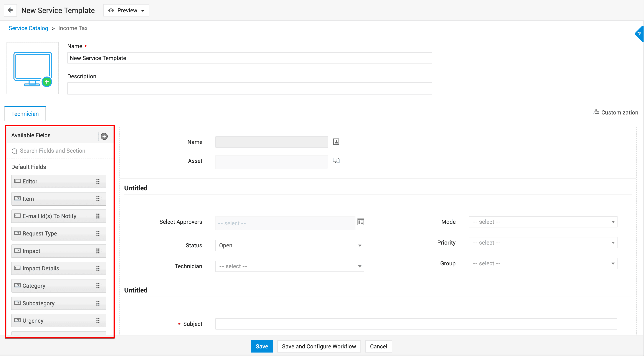Open the Preview dropdown
Screen dimensions: 644x356
click(126, 10)
